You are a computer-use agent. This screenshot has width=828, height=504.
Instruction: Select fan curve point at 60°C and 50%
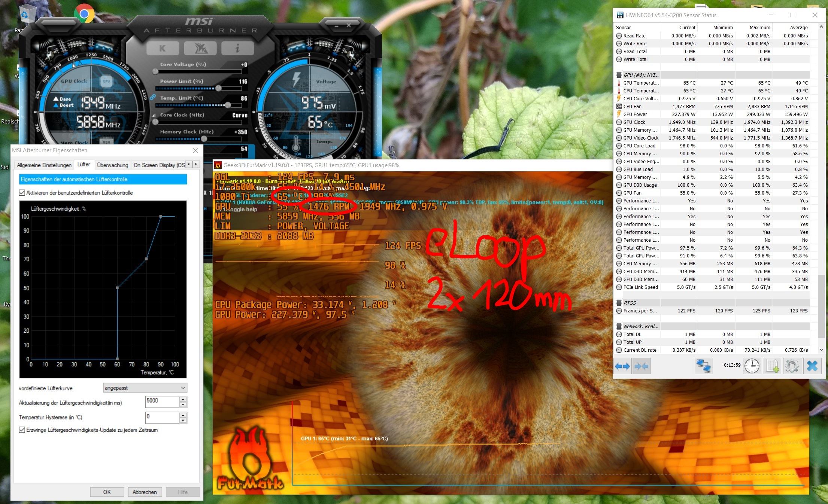click(x=117, y=288)
